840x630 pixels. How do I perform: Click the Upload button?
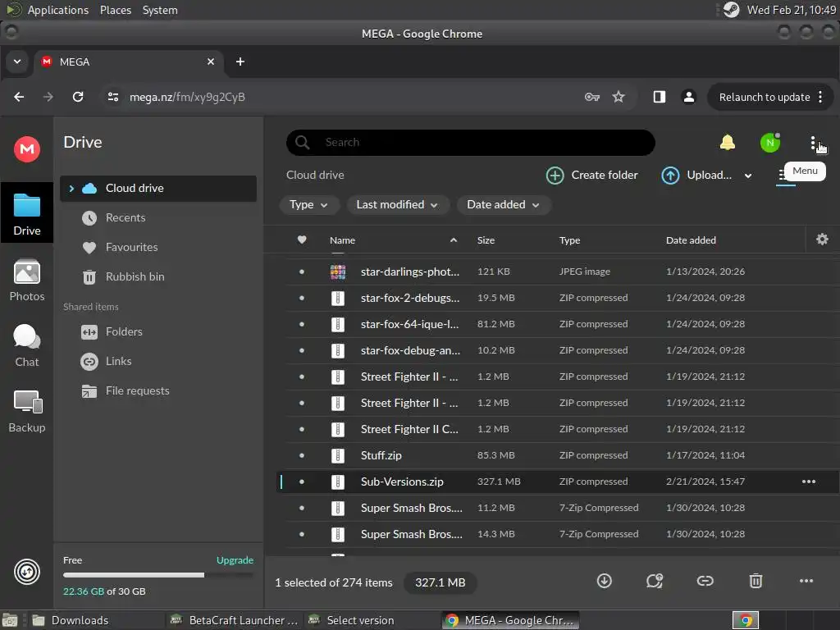(696, 176)
